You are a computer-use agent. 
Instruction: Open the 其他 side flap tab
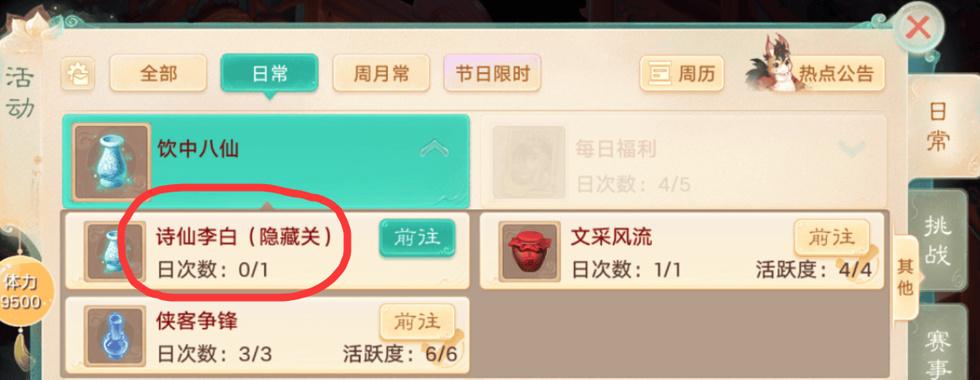coord(906,277)
